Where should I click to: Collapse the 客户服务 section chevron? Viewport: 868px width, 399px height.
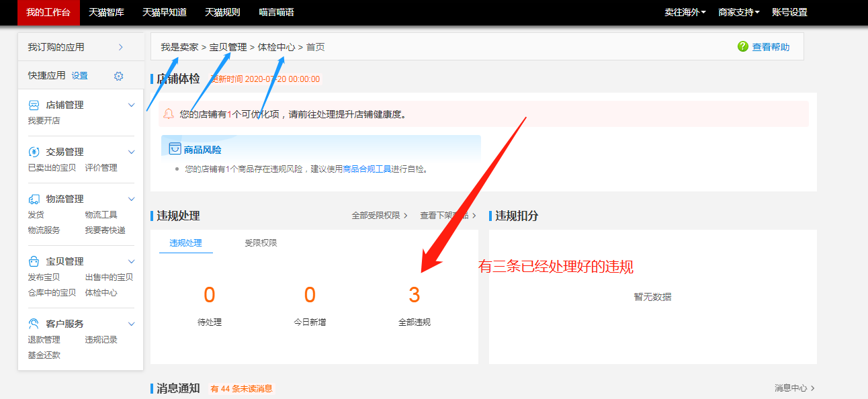coord(132,324)
